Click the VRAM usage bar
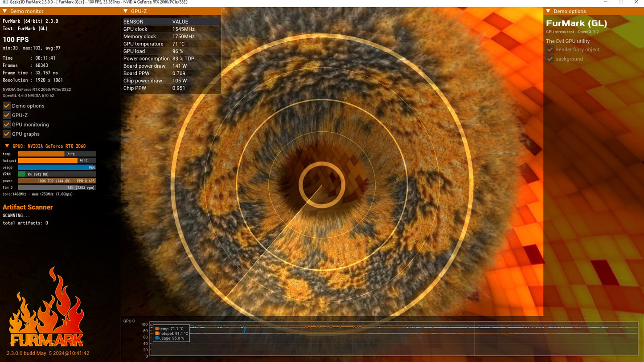The height and width of the screenshot is (362, 644). coord(57,174)
